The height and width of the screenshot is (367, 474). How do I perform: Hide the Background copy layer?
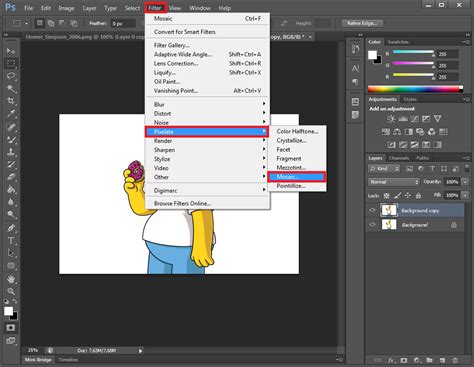click(373, 210)
